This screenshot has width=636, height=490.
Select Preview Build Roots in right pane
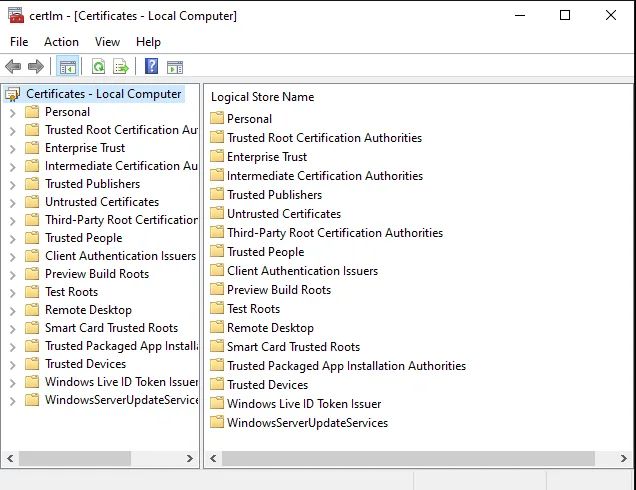click(x=279, y=290)
